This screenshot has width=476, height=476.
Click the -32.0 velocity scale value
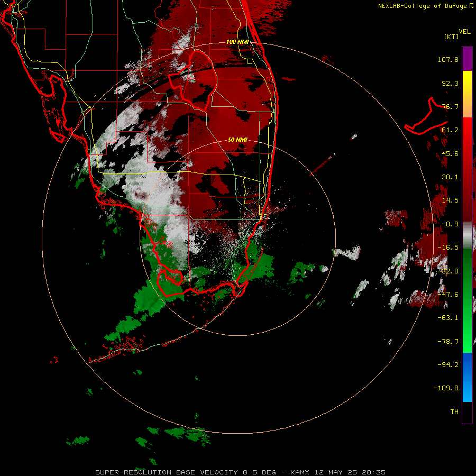448,271
